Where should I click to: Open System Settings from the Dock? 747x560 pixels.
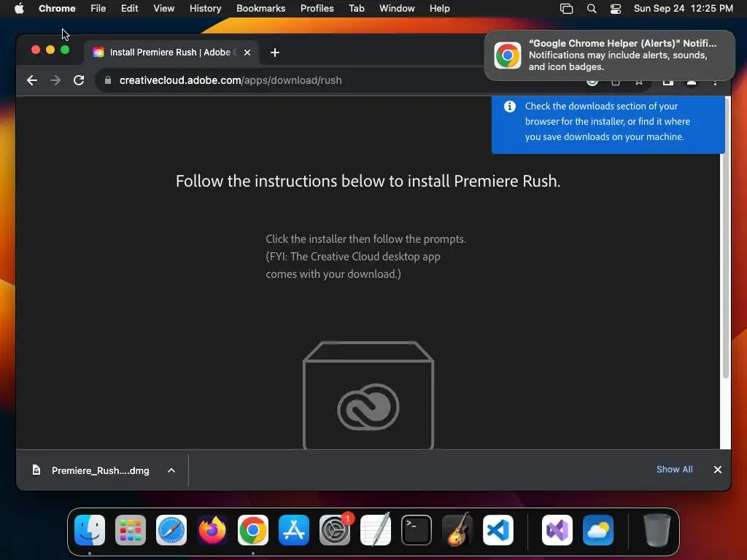pyautogui.click(x=334, y=530)
